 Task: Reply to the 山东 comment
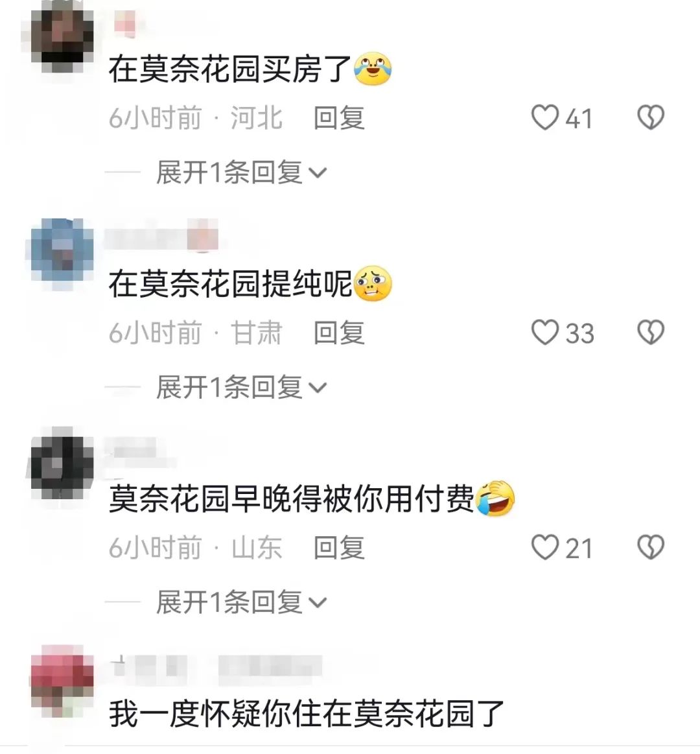pyautogui.click(x=339, y=548)
